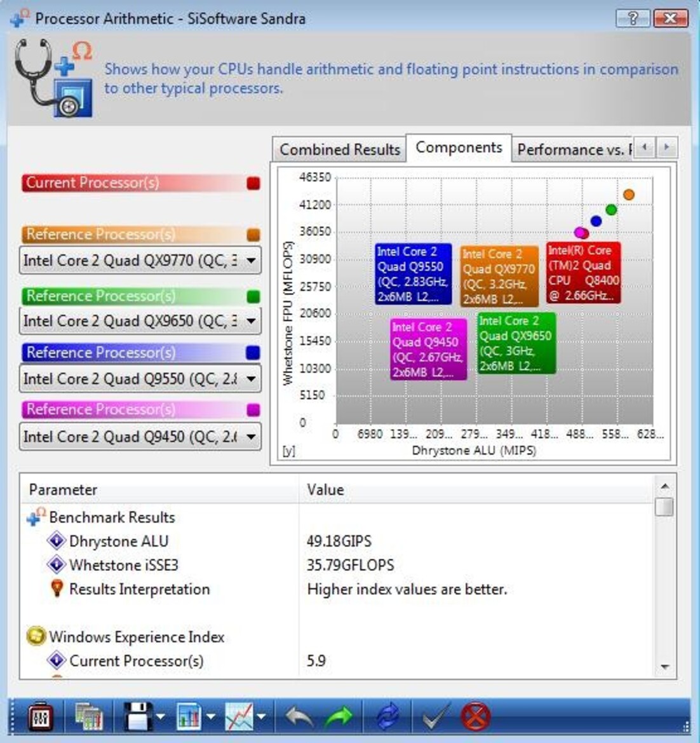Screen dimensions: 700x743
Task: Click the orange QX9770 chart label box
Action: (499, 276)
